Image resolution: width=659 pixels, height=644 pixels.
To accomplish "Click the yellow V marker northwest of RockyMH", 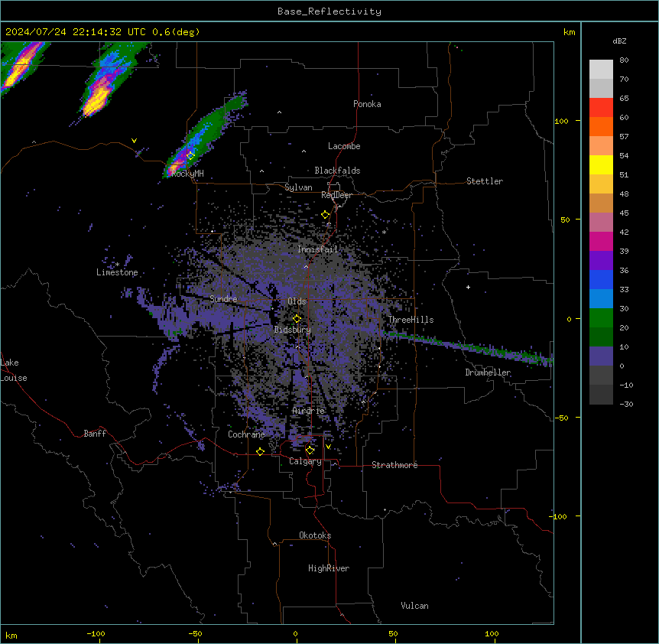I will tap(134, 141).
